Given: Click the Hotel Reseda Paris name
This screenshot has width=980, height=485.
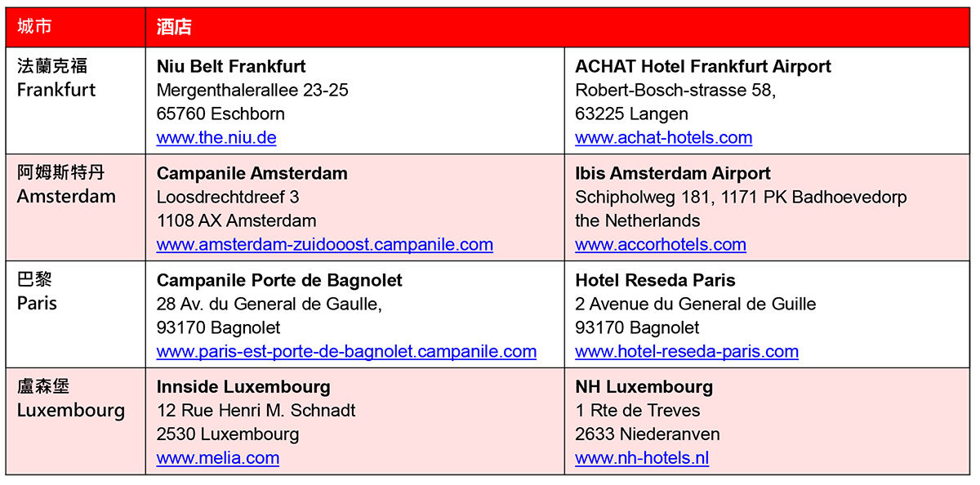Looking at the screenshot, I should point(655,281).
